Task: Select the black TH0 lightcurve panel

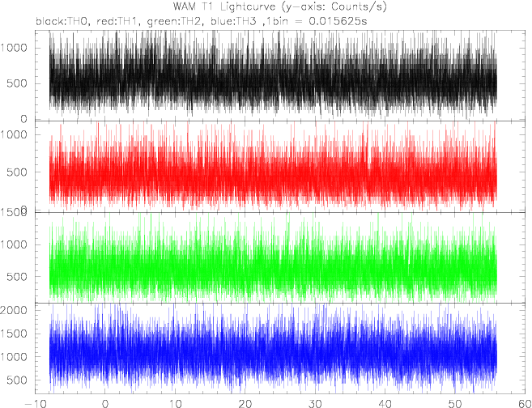Action: pyautogui.click(x=281, y=75)
